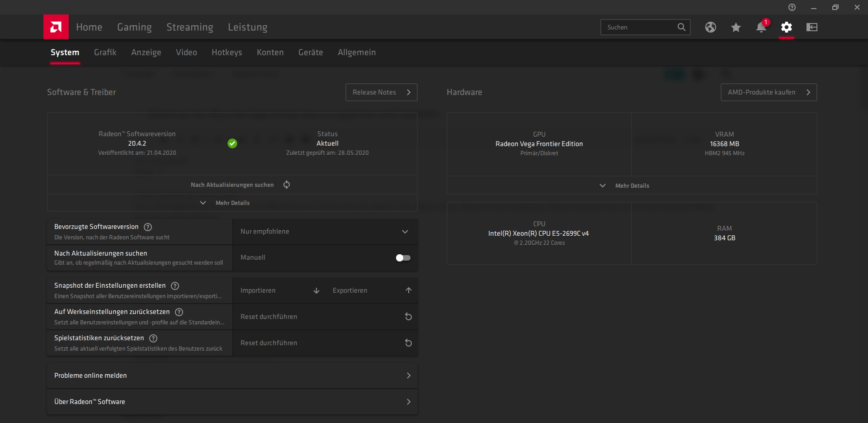This screenshot has height=423, width=868.
Task: Open favorites star icon
Action: [x=736, y=27]
